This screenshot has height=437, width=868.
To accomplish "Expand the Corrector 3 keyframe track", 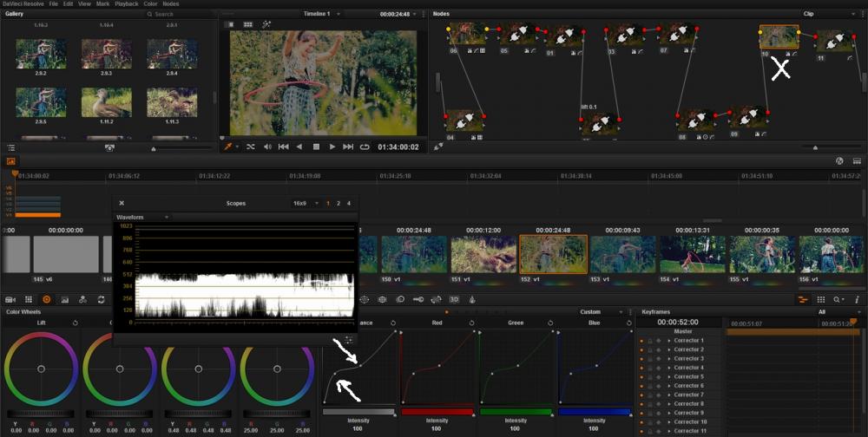I will pyautogui.click(x=668, y=359).
